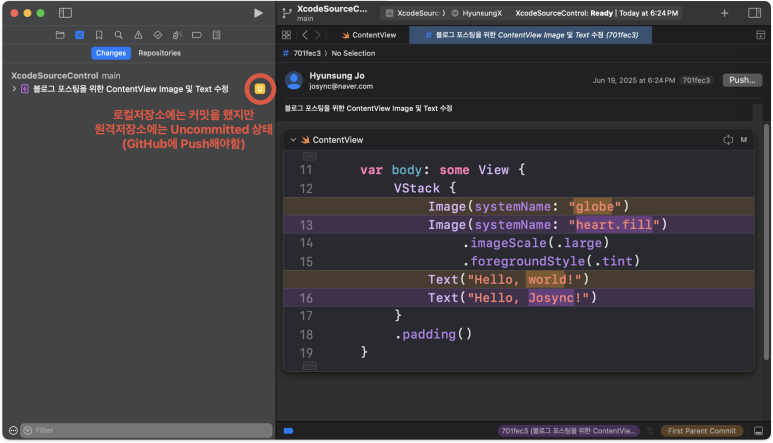
Task: Open the First Parent Commit selector
Action: 702,431
